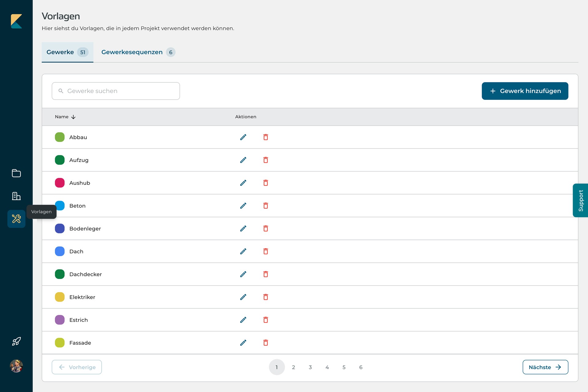Edit the Beton trade entry
The width and height of the screenshot is (588, 392).
pyautogui.click(x=243, y=206)
